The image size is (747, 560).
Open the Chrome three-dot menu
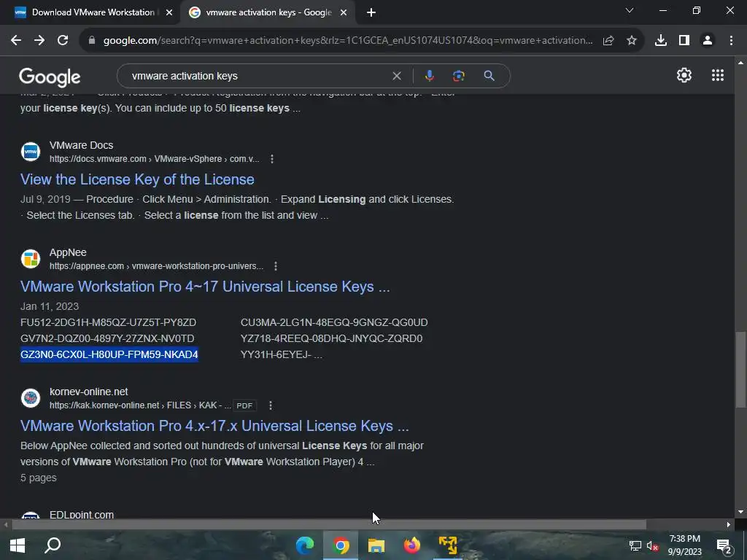731,41
